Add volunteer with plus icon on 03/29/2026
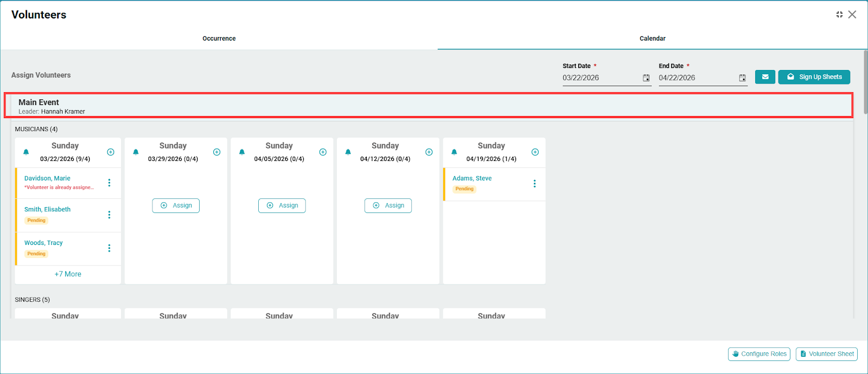The image size is (868, 374). coord(216,152)
